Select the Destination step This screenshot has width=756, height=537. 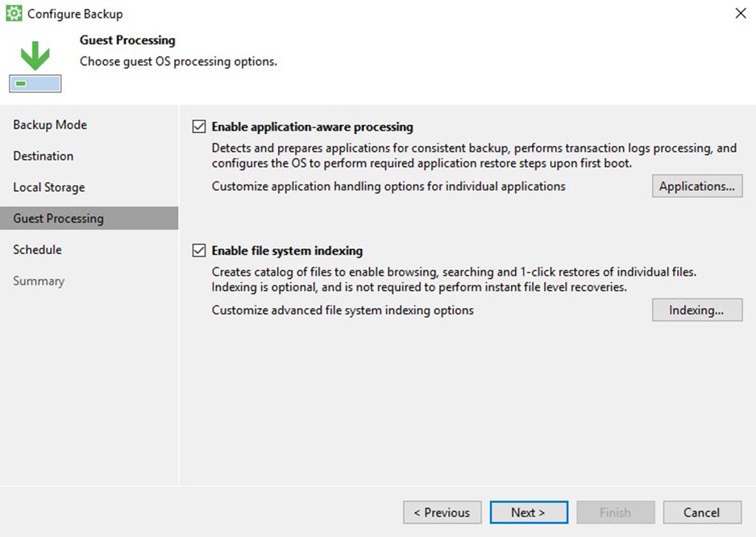[44, 156]
